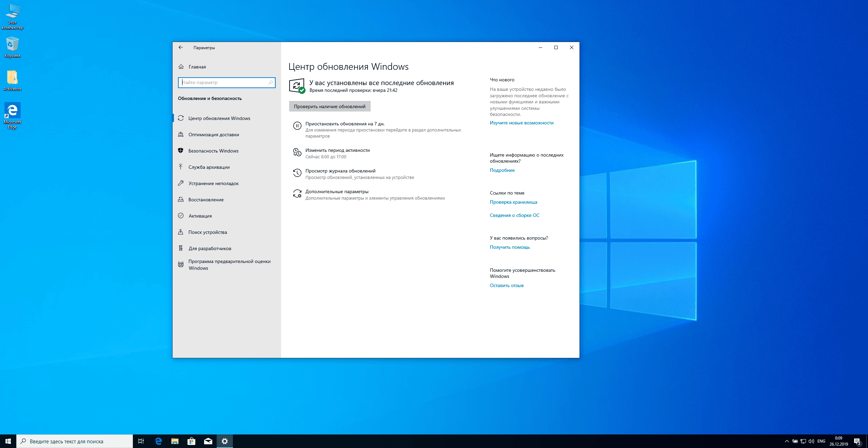Click the Подробнее link

[x=502, y=170]
